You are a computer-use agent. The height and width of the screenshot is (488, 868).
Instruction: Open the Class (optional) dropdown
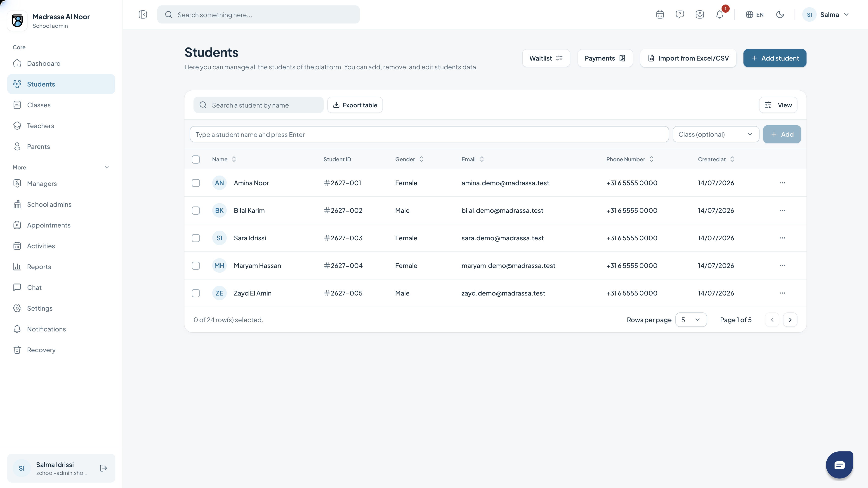pos(716,134)
